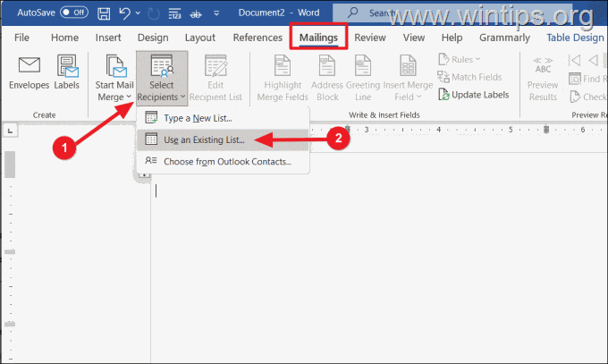This screenshot has height=364, width=608.
Task: Click in the Search box
Action: 452,13
